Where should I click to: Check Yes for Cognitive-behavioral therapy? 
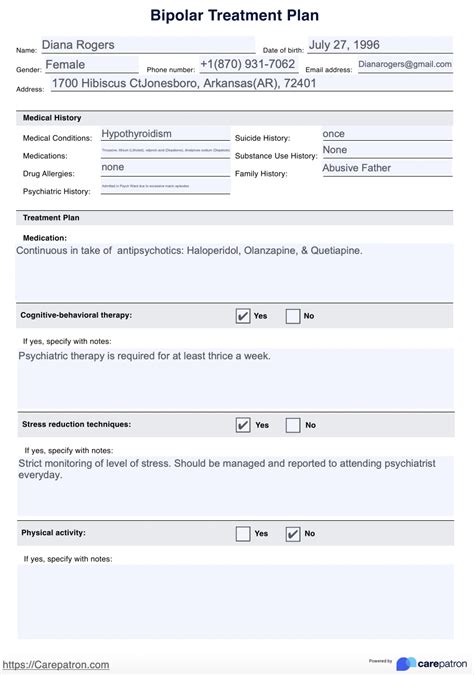click(243, 316)
